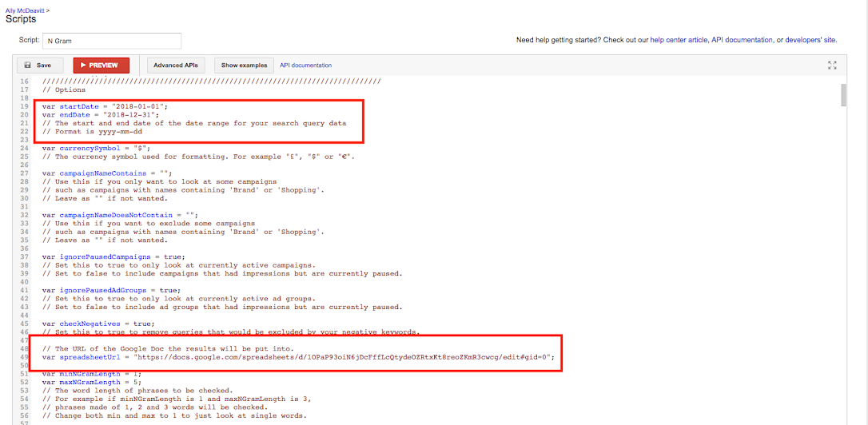Click Show examples button
Image resolution: width=868 pixels, height=425 pixels.
coord(244,66)
